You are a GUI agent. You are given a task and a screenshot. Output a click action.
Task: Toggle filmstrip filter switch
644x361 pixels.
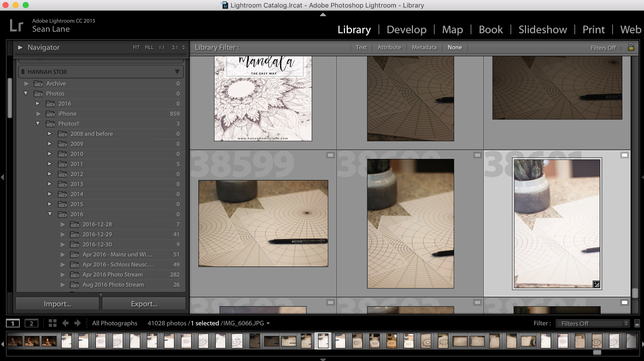[637, 324]
